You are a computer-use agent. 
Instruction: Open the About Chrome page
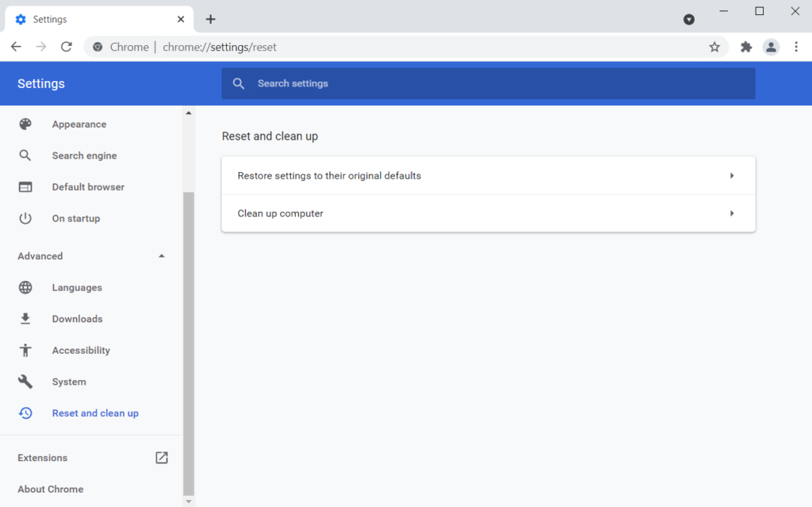50,489
